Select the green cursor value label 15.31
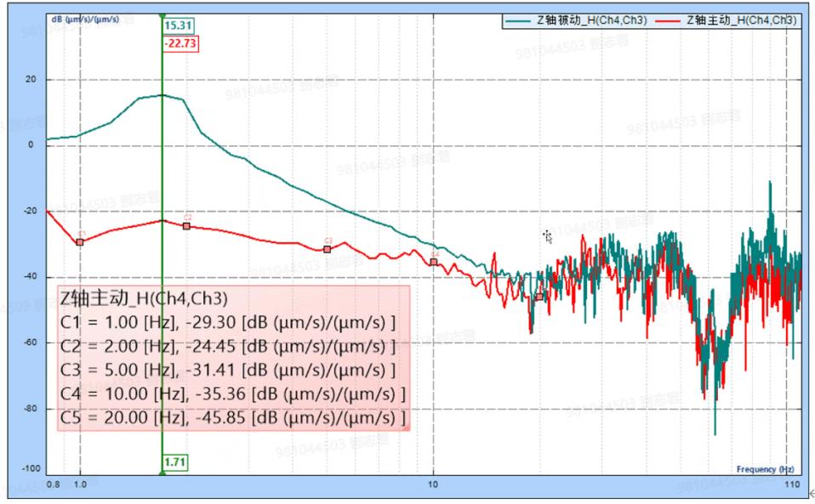The height and width of the screenshot is (504, 815). click(174, 26)
